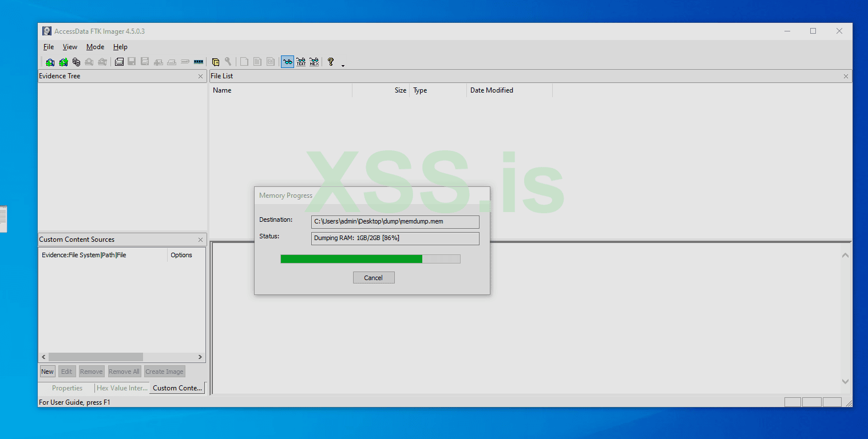This screenshot has height=439, width=868.
Task: Click the Create Image button
Action: click(165, 372)
